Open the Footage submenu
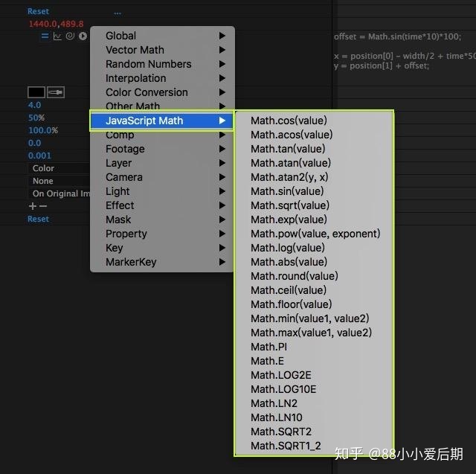476x474 pixels. click(x=162, y=149)
